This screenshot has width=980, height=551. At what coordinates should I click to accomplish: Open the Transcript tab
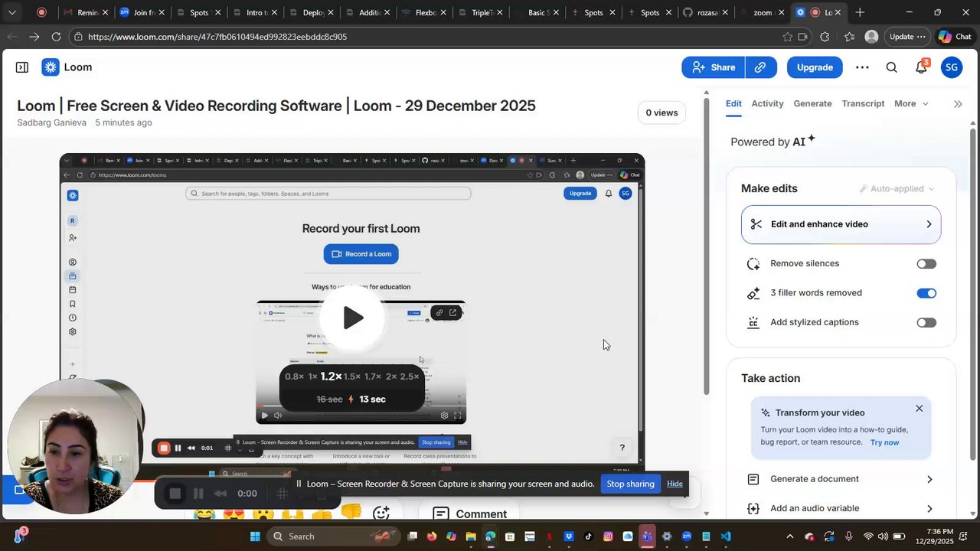[863, 104]
